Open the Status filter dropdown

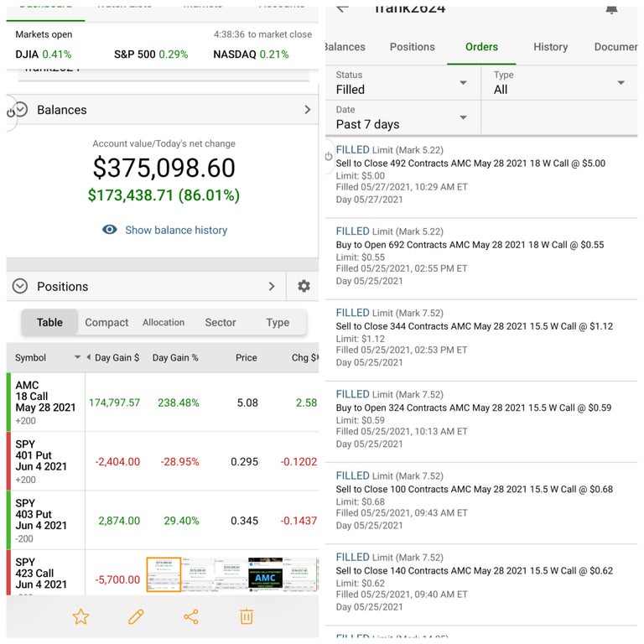click(x=402, y=83)
